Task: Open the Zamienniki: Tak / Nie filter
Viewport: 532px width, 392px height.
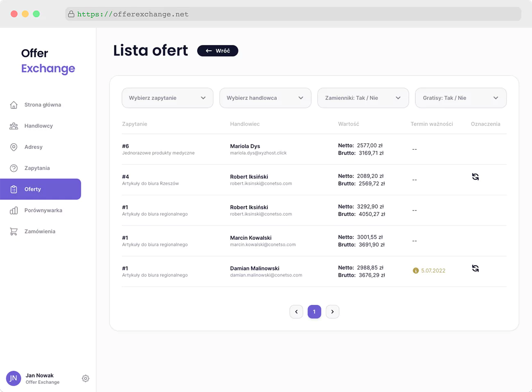Action: pos(363,98)
